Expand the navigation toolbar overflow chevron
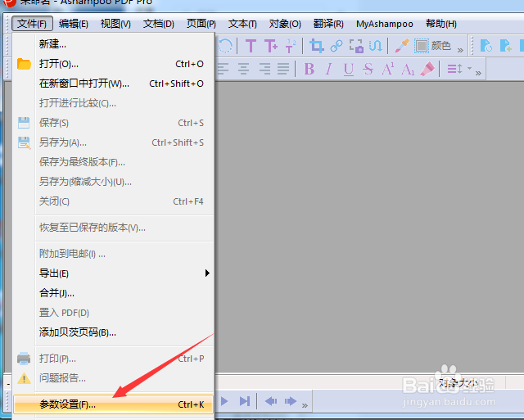The image size is (524, 420). click(305, 405)
